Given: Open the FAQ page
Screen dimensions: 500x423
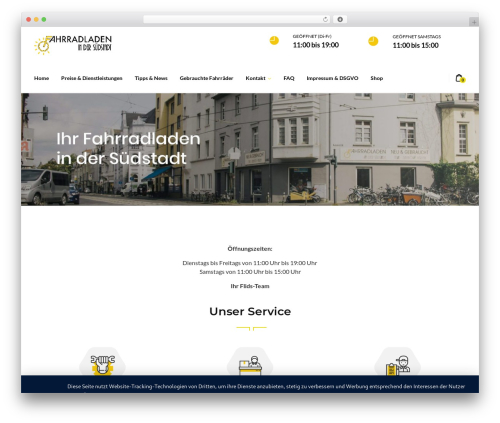Looking at the screenshot, I should click(x=289, y=78).
